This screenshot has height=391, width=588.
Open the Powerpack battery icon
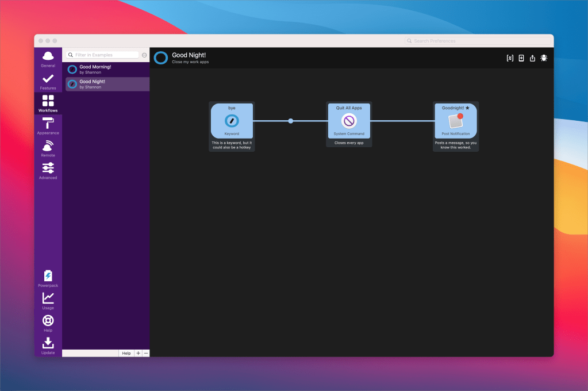(48, 278)
